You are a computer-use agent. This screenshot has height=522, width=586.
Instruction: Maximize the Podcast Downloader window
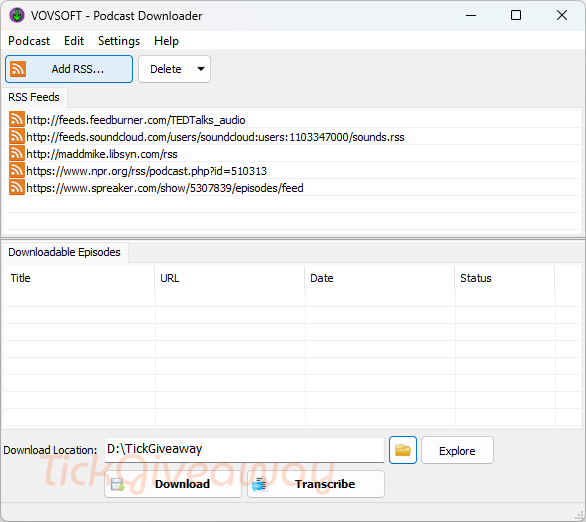[516, 15]
